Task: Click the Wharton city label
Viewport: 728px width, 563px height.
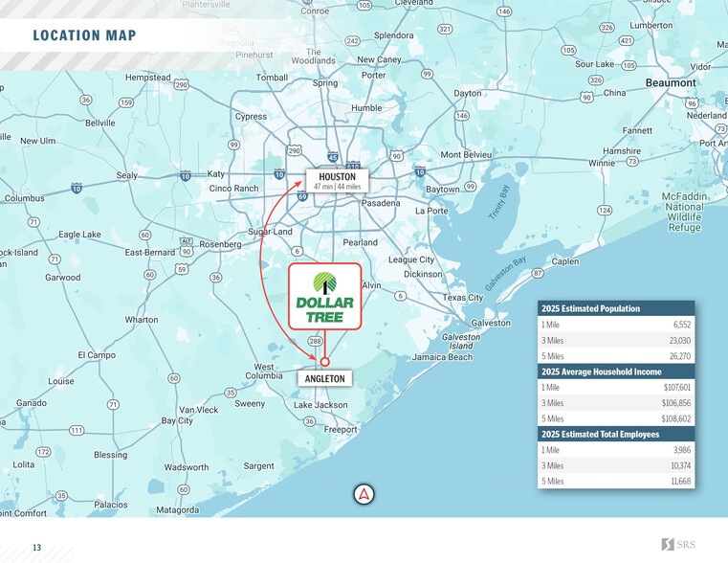Action: pos(142,320)
